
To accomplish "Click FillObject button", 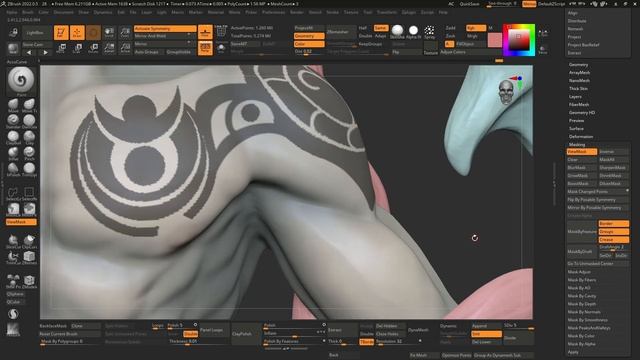I will tap(470, 44).
